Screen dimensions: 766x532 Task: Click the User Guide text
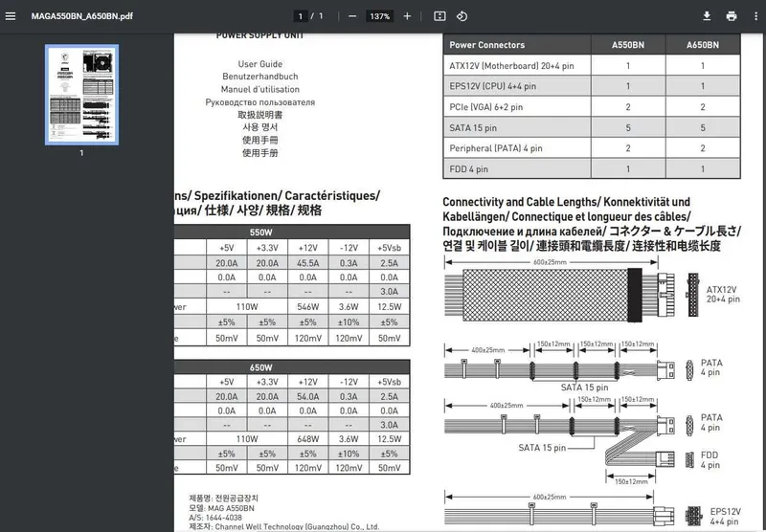point(259,64)
